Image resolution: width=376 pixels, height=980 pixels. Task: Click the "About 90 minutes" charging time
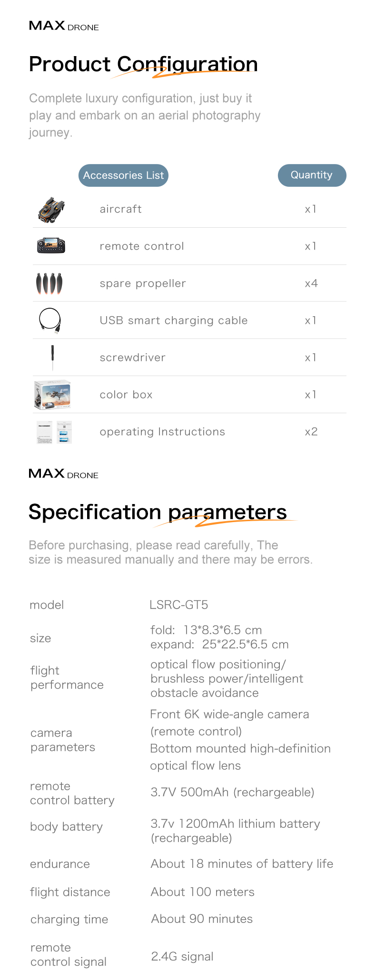coord(202,919)
